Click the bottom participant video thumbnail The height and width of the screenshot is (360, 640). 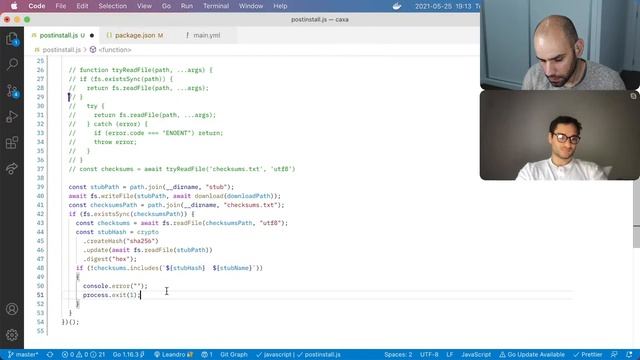560,135
